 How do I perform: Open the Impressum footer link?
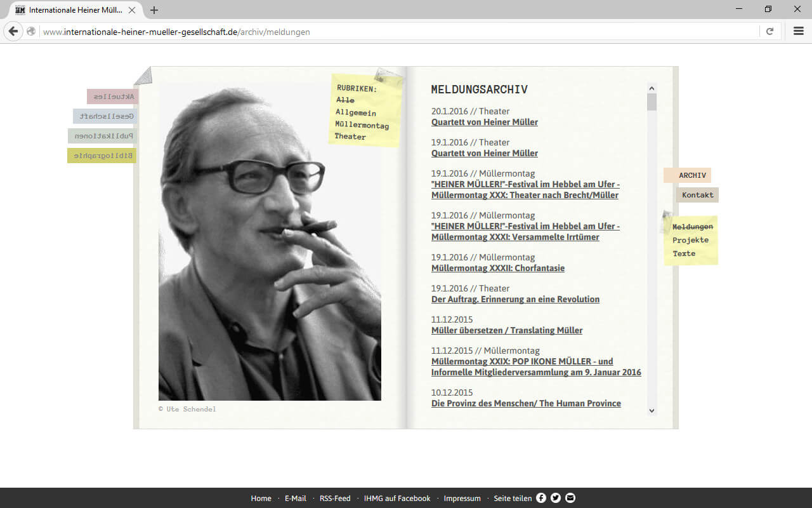(x=462, y=498)
